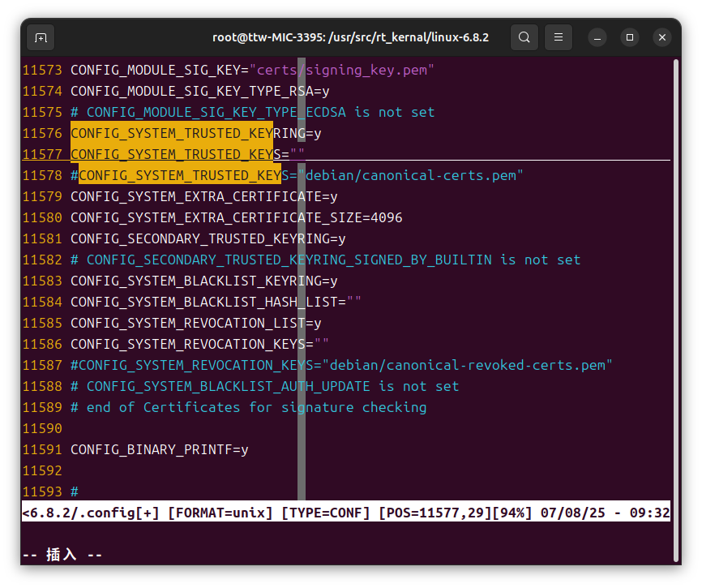Open a new terminal tab
This screenshot has width=702, height=588.
[41, 37]
